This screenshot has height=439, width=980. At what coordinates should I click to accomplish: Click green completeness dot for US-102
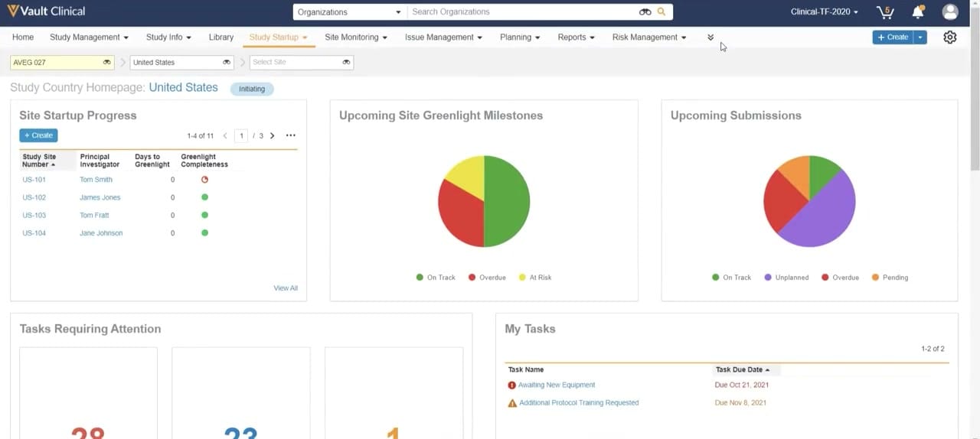204,197
